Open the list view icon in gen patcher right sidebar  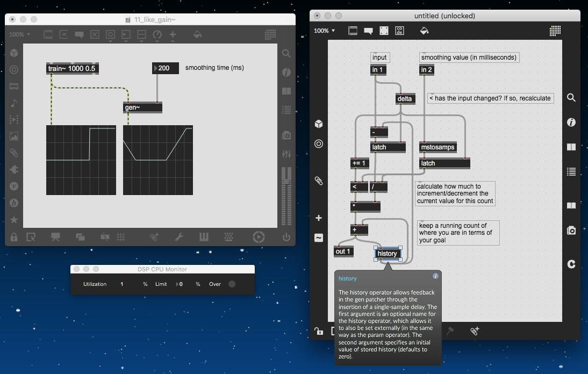tap(571, 171)
